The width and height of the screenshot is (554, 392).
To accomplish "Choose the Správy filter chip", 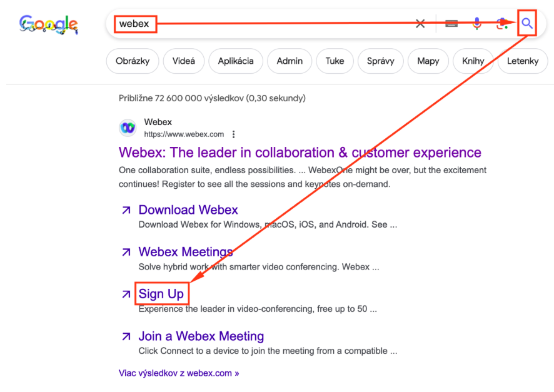I will (380, 61).
